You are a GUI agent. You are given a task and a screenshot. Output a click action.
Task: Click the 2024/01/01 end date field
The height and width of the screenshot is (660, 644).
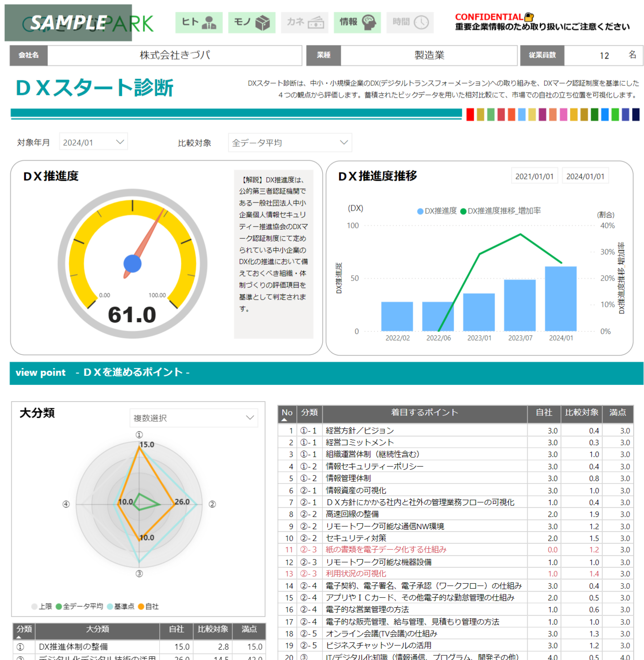pos(585,176)
